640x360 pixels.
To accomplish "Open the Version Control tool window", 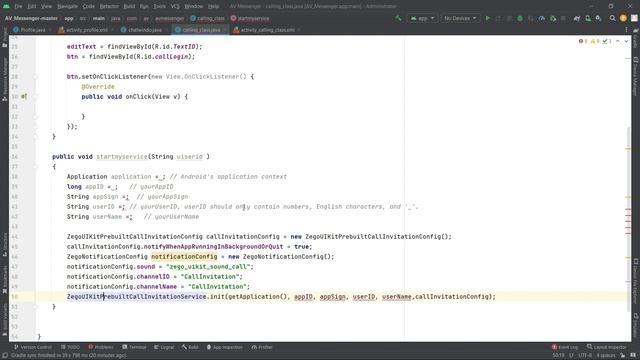I will tap(33, 347).
